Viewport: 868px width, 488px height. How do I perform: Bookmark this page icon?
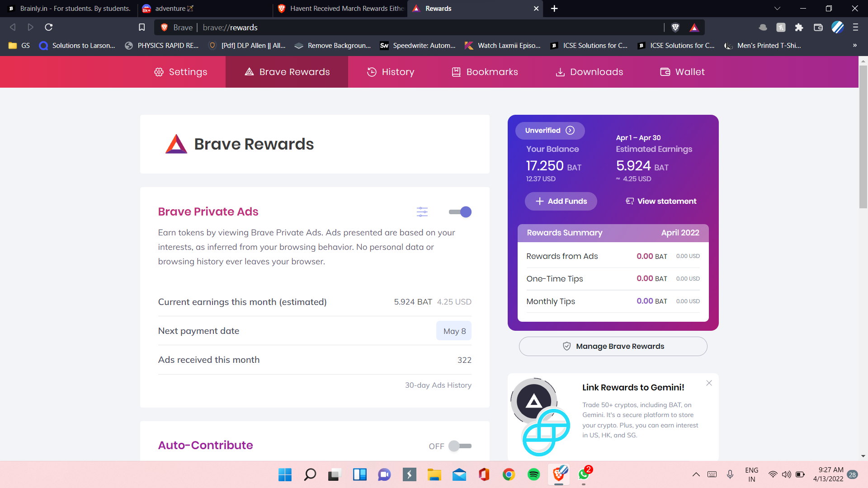click(x=142, y=28)
